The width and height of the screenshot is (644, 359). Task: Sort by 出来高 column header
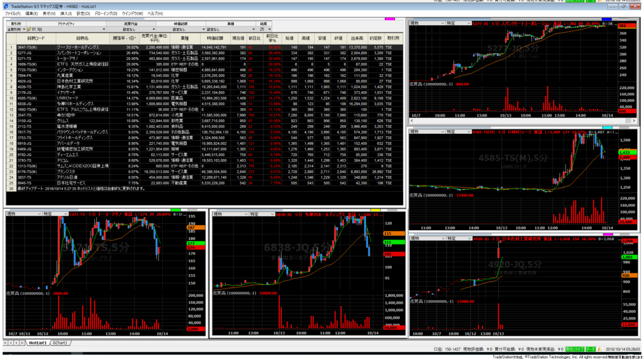click(x=357, y=38)
